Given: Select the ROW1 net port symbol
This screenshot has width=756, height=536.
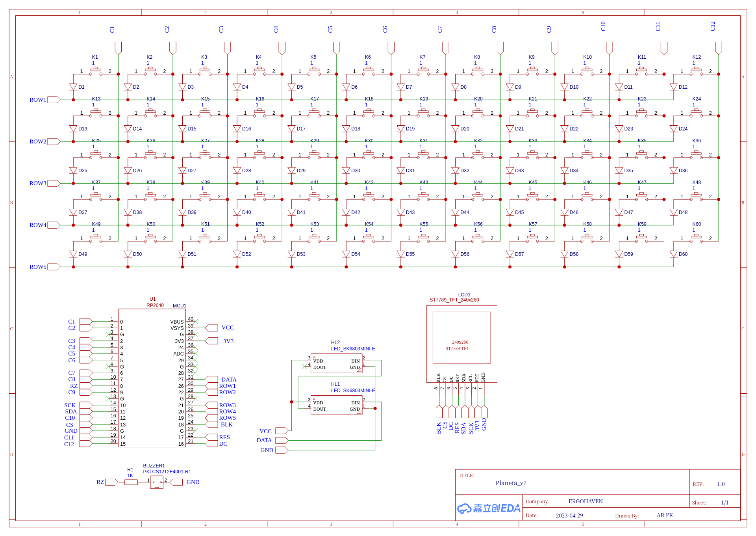Looking at the screenshot, I should click(54, 100).
